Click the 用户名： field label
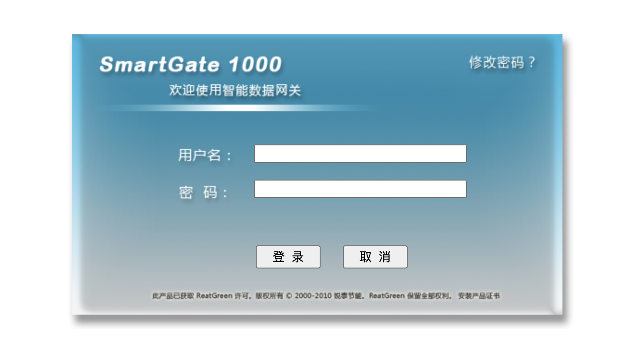Viewport: 644px width, 362px height. click(x=204, y=155)
